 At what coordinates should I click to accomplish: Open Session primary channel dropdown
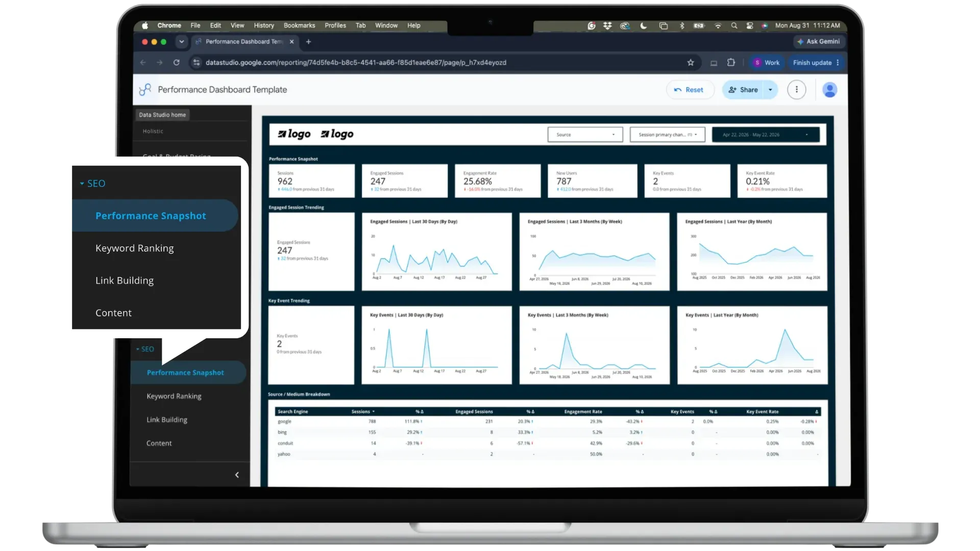[x=667, y=135]
